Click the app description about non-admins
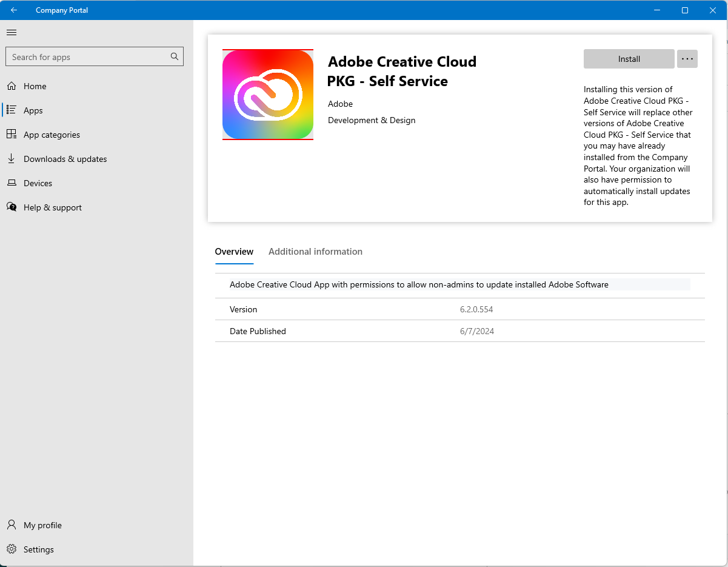The image size is (728, 567). [419, 284]
